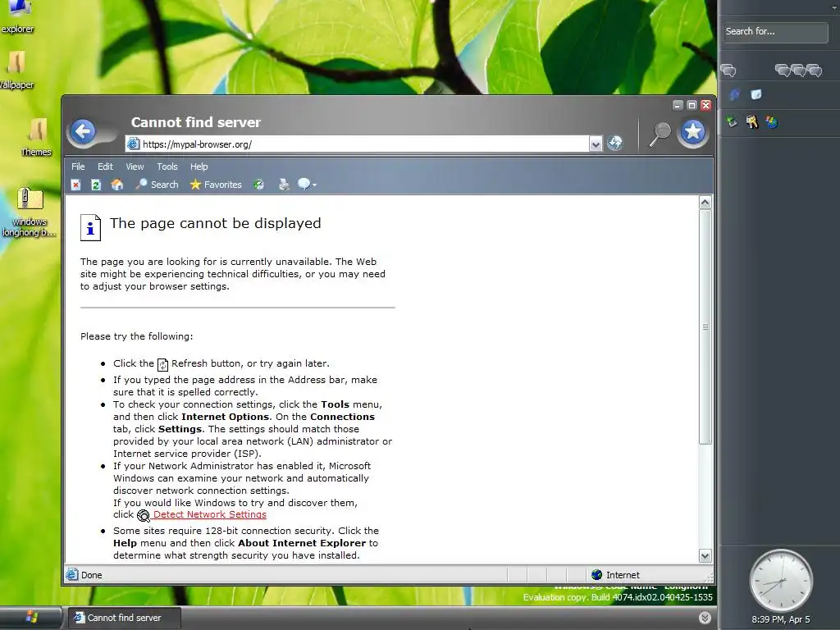Open the star Favorites button in the browser header

[x=692, y=132]
